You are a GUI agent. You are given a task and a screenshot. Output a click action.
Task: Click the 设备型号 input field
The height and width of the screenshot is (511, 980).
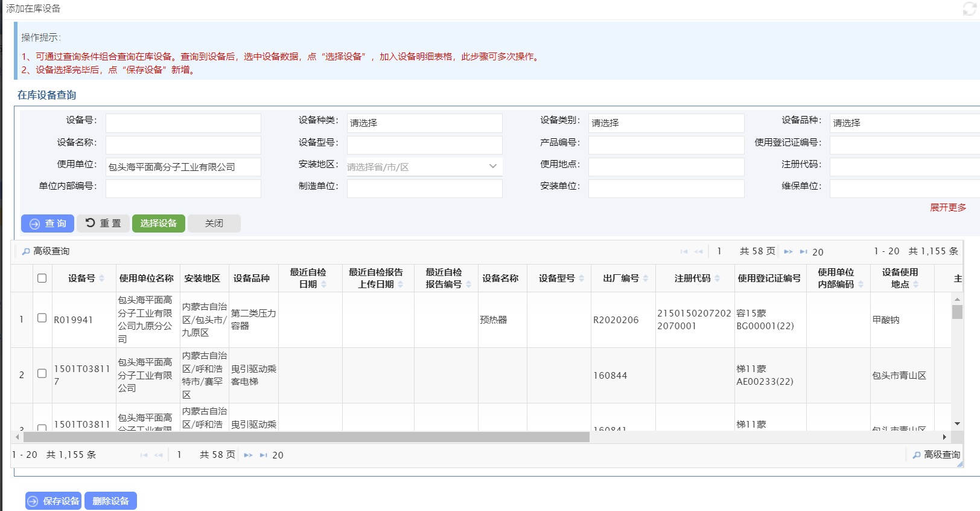[425, 145]
